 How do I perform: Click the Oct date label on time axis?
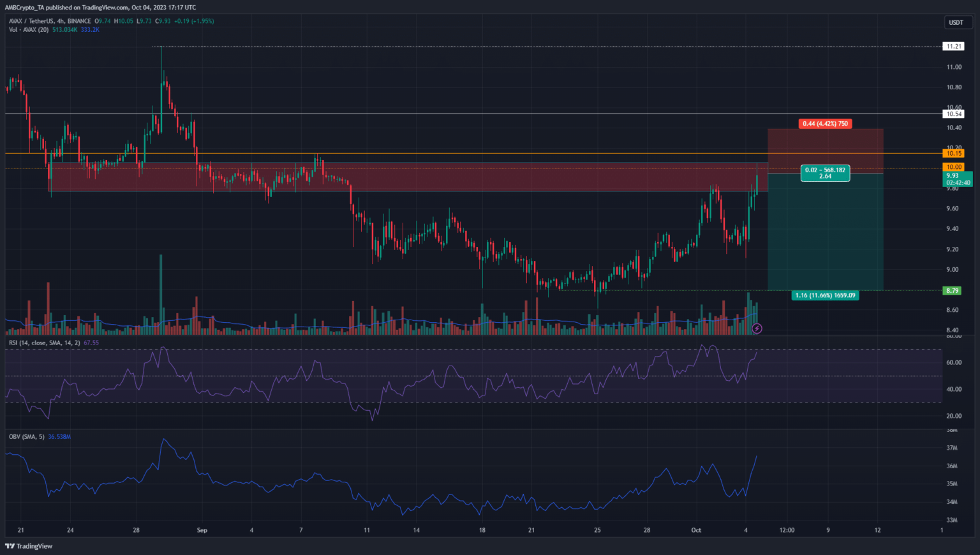click(x=696, y=530)
